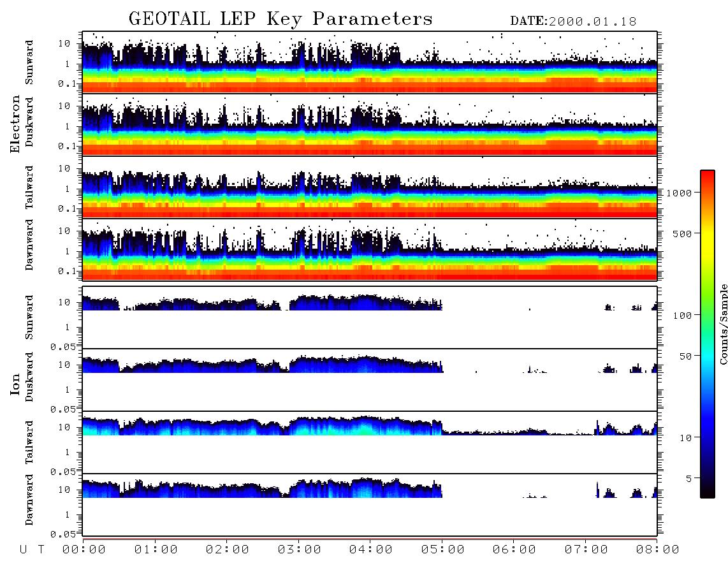Click the 01:00 time tick label

(156, 550)
